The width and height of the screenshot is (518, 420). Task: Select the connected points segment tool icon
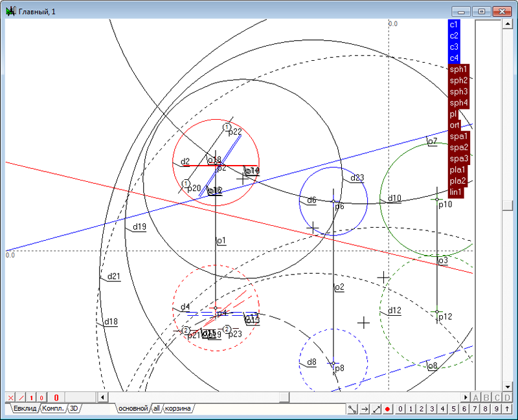pos(352,409)
